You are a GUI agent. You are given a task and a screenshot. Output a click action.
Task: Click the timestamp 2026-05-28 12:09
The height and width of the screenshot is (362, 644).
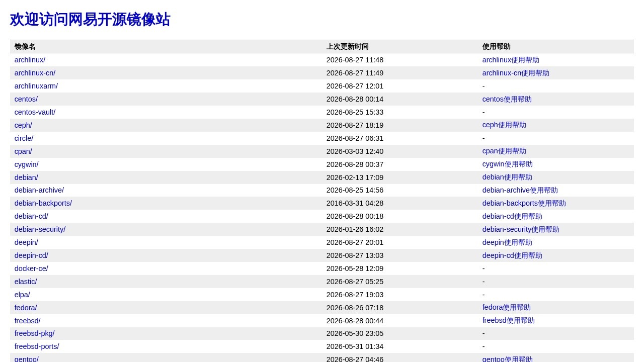tap(355, 268)
